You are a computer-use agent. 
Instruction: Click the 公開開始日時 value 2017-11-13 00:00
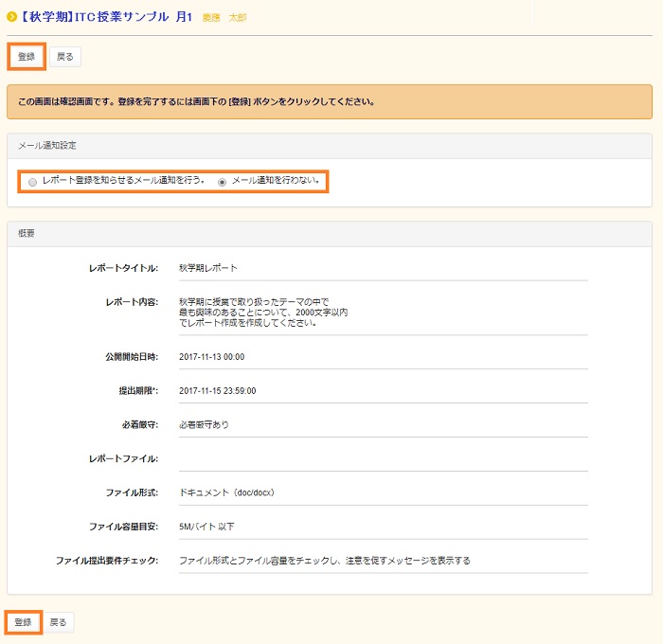click(x=211, y=357)
